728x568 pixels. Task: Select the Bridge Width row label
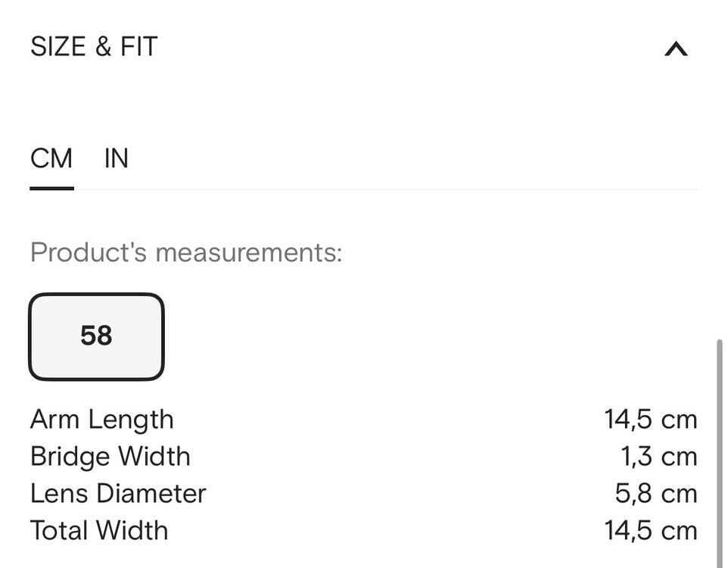click(x=110, y=457)
